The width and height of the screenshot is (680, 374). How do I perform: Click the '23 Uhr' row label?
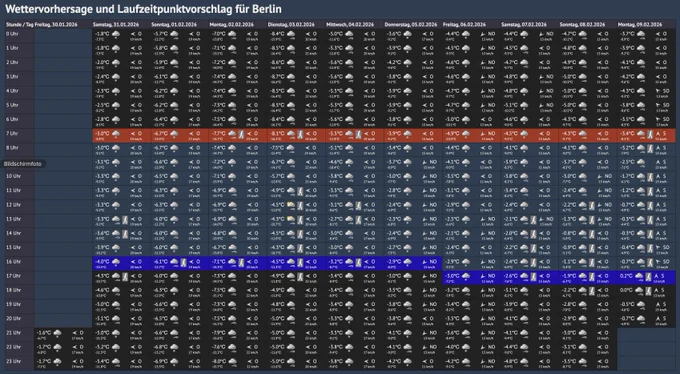[x=13, y=361]
